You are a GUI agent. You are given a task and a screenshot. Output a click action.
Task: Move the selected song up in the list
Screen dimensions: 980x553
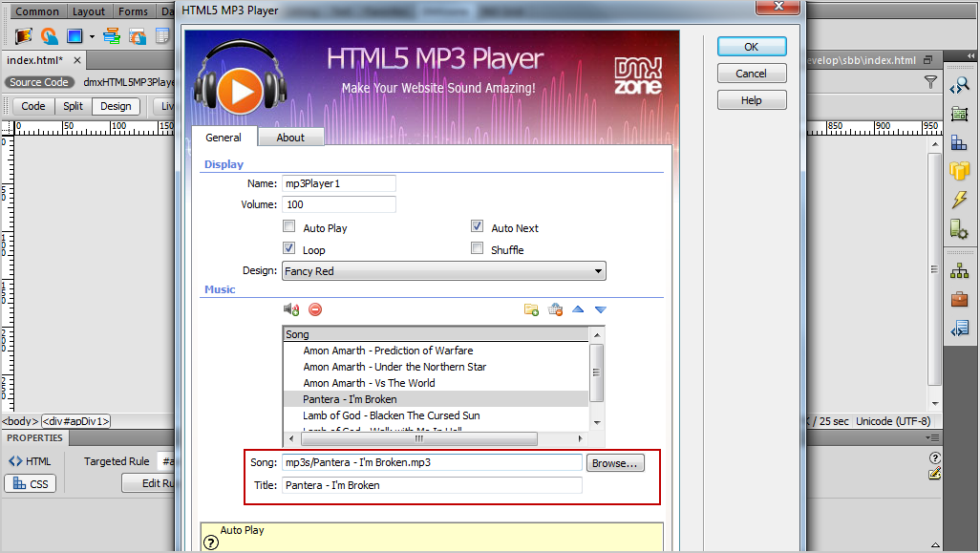(578, 309)
